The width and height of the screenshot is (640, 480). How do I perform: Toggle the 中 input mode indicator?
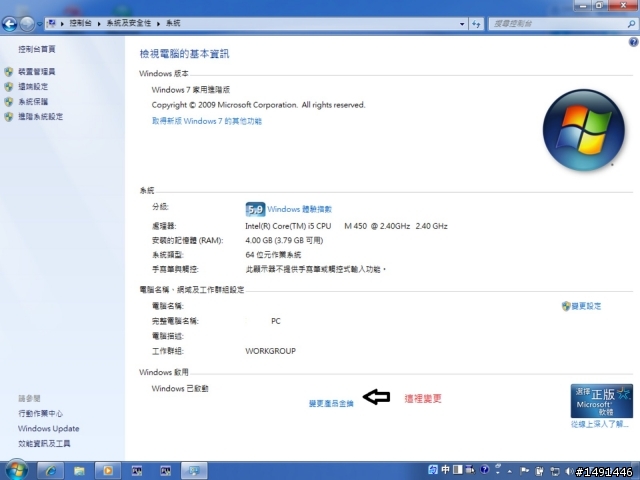coord(445,470)
